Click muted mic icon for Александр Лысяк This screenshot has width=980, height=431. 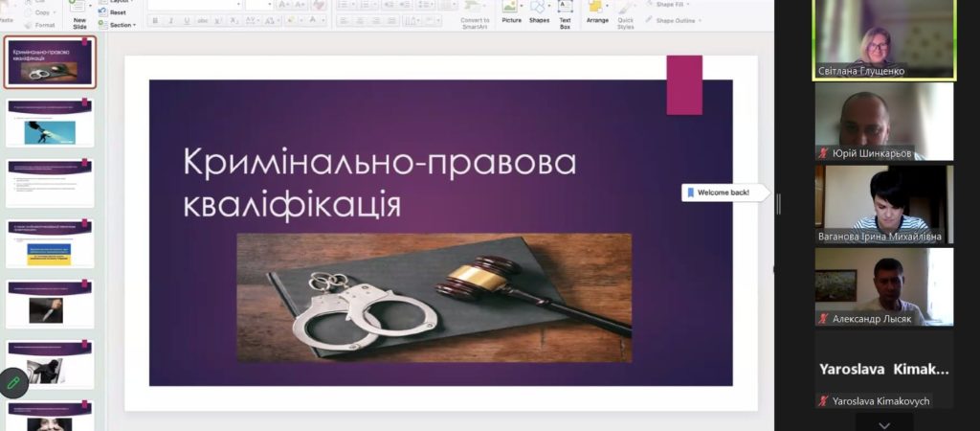coord(824,319)
